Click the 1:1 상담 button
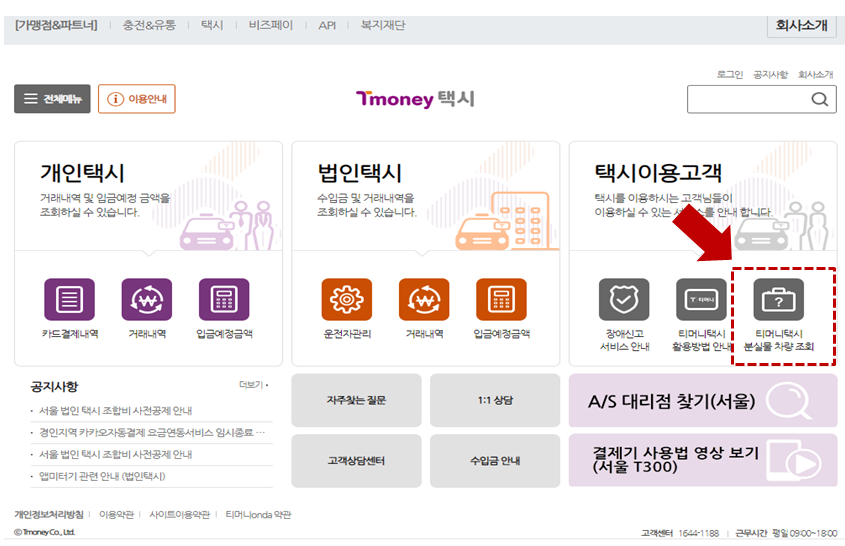The width and height of the screenshot is (845, 546). (x=495, y=400)
